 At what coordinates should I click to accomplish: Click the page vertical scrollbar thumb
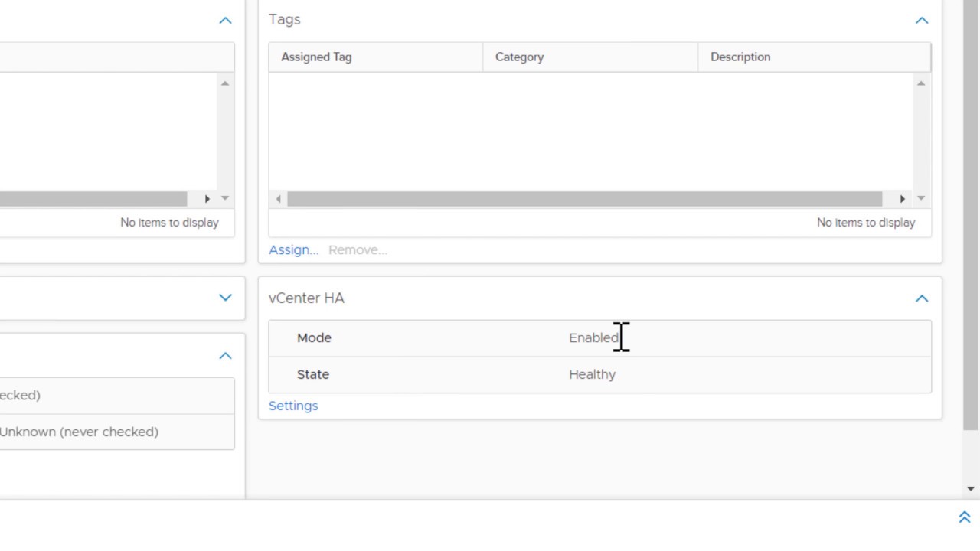pyautogui.click(x=971, y=214)
